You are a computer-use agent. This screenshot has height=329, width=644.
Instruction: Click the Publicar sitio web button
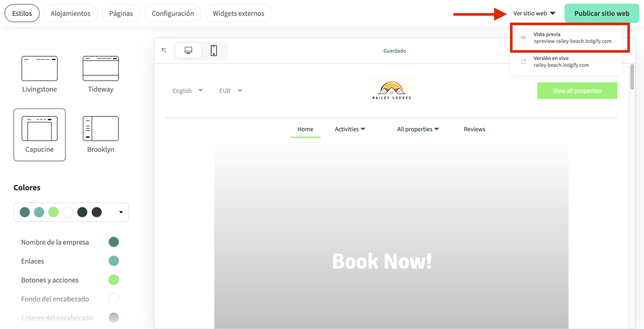tap(602, 13)
